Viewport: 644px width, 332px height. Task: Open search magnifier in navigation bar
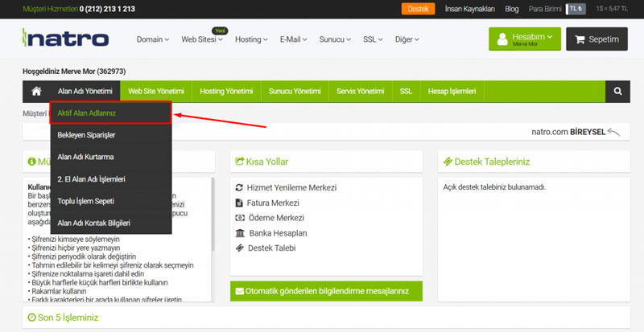click(x=617, y=91)
